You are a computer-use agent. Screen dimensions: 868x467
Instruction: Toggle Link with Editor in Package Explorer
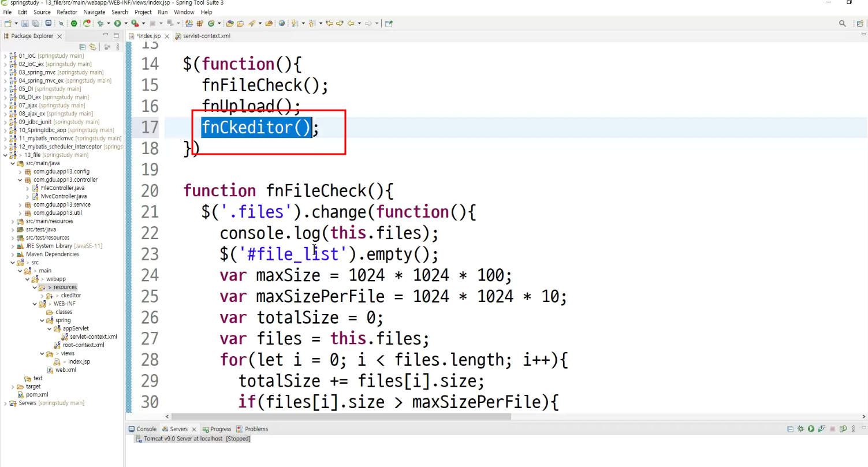92,47
